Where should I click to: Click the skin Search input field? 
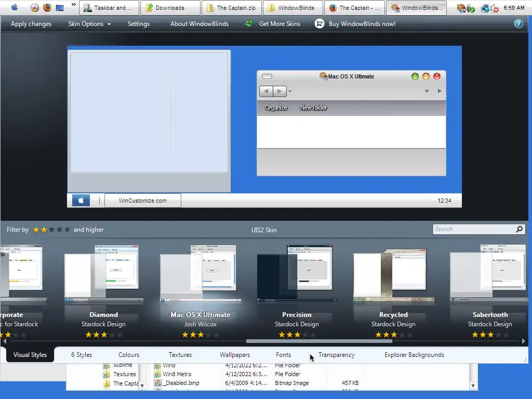[x=474, y=229]
